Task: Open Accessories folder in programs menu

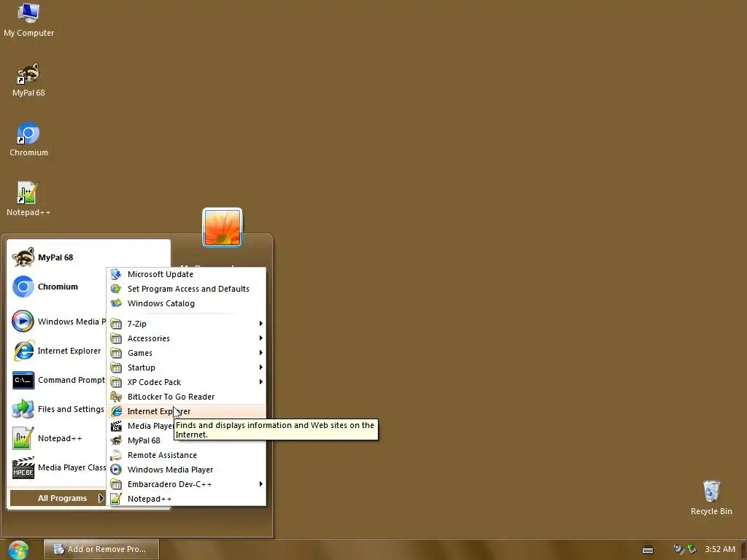Action: click(x=186, y=338)
